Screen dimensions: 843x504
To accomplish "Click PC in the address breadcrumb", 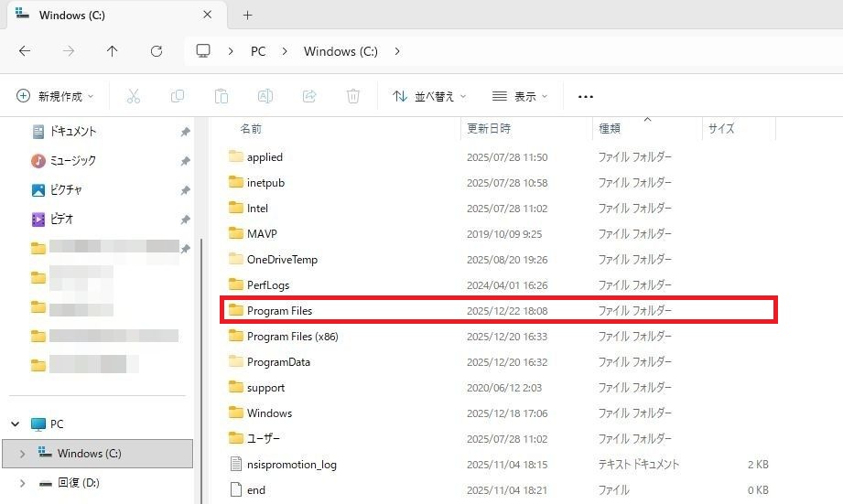I will pyautogui.click(x=258, y=51).
